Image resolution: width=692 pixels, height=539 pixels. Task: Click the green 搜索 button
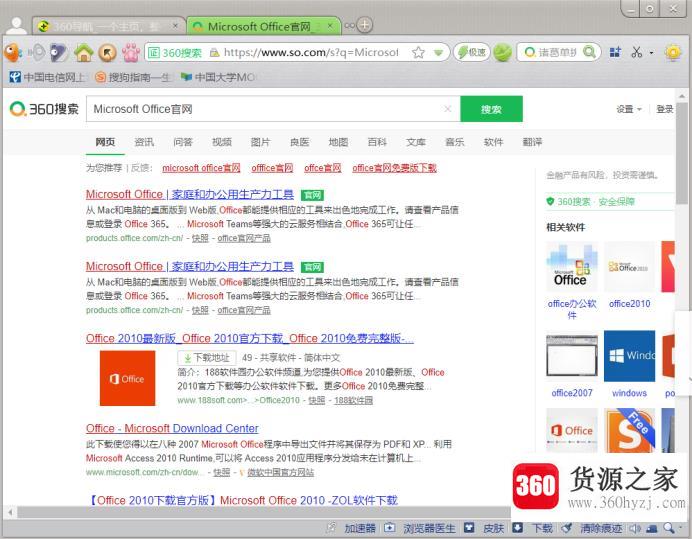[x=491, y=109]
